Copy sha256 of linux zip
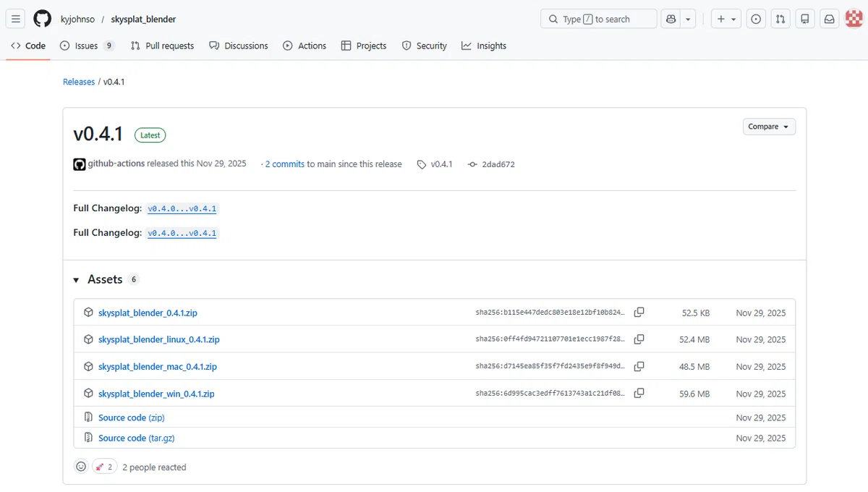Image resolution: width=868 pixels, height=492 pixels. click(639, 339)
